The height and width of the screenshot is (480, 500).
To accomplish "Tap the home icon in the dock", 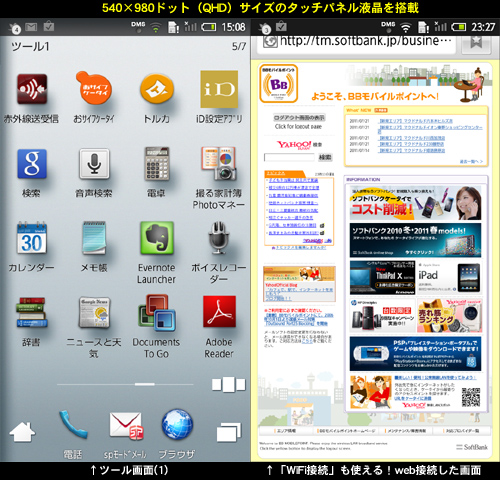I will (x=22, y=432).
